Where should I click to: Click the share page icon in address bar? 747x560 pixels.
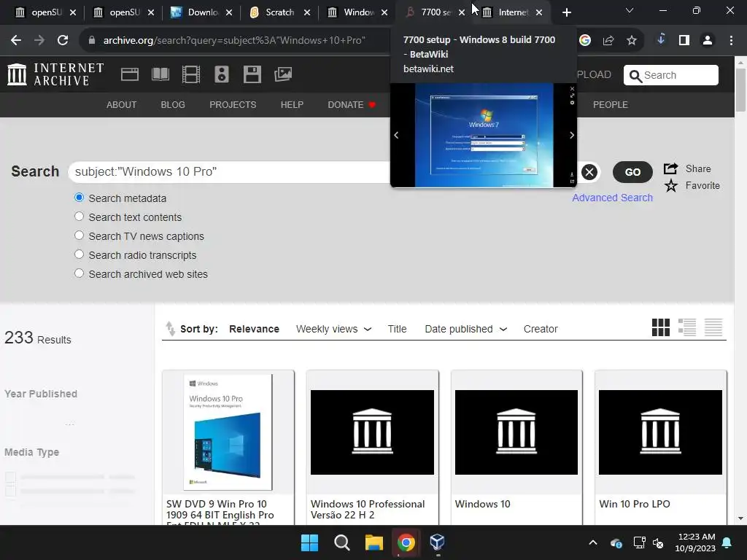608,41
